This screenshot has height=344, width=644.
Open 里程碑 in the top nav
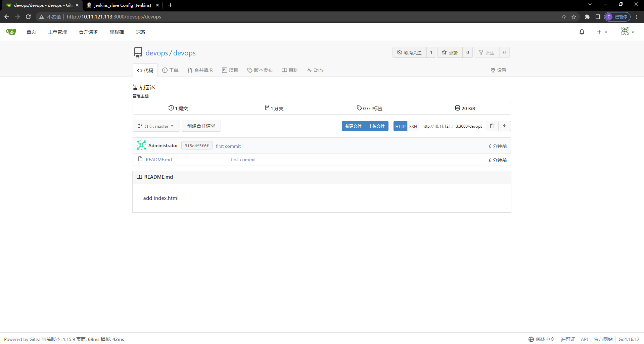coord(117,32)
